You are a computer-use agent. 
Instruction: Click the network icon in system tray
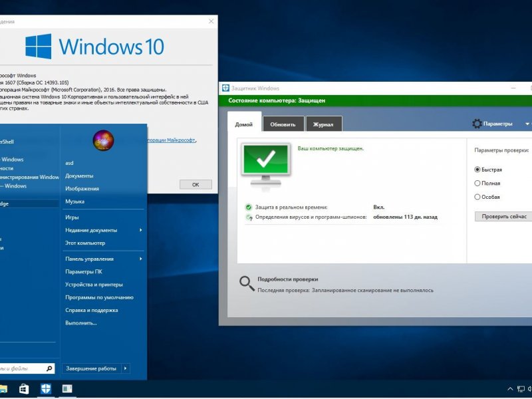[x=521, y=389]
